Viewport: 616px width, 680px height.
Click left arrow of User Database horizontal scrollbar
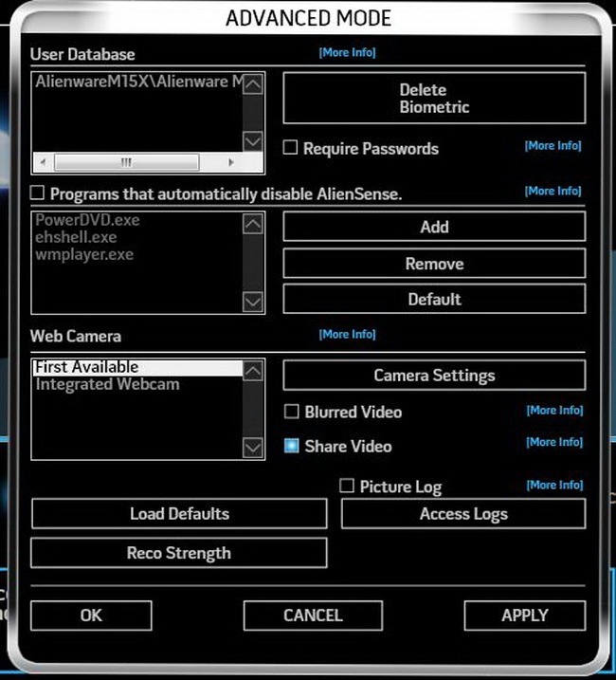click(x=44, y=162)
